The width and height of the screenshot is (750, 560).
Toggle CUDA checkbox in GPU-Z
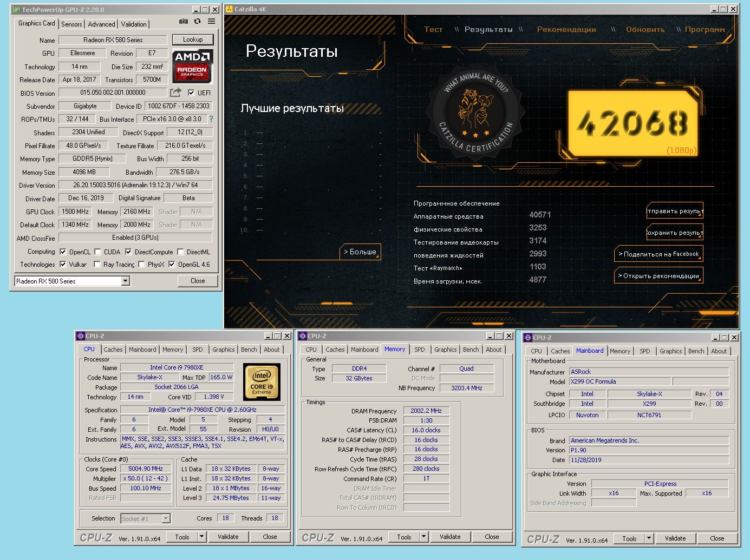click(97, 252)
